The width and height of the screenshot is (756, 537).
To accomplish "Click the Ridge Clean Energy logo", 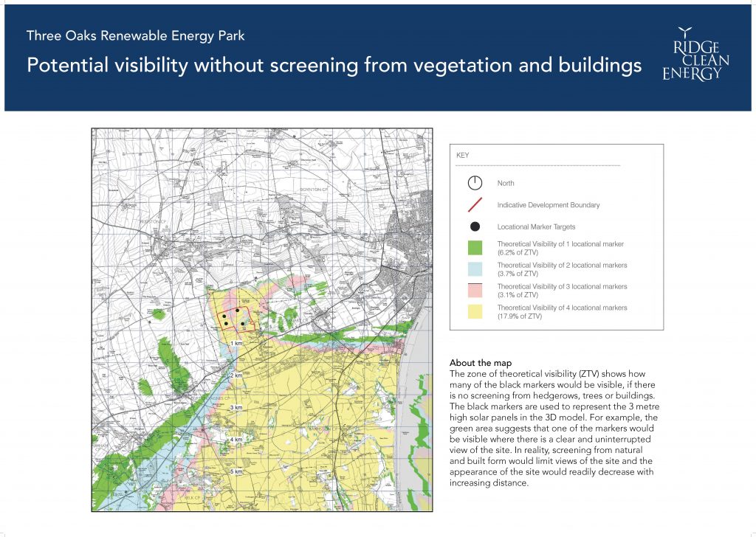I will pos(695,54).
